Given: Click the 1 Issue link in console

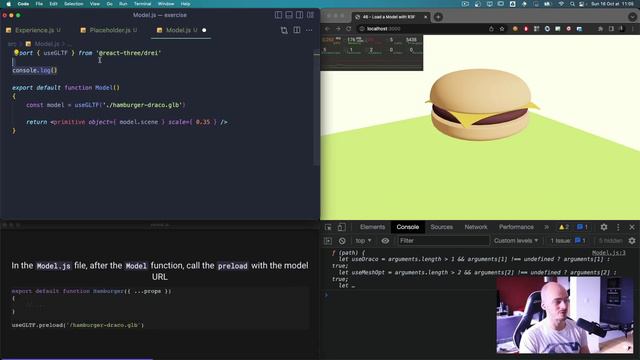Looking at the screenshot, I should [568, 241].
